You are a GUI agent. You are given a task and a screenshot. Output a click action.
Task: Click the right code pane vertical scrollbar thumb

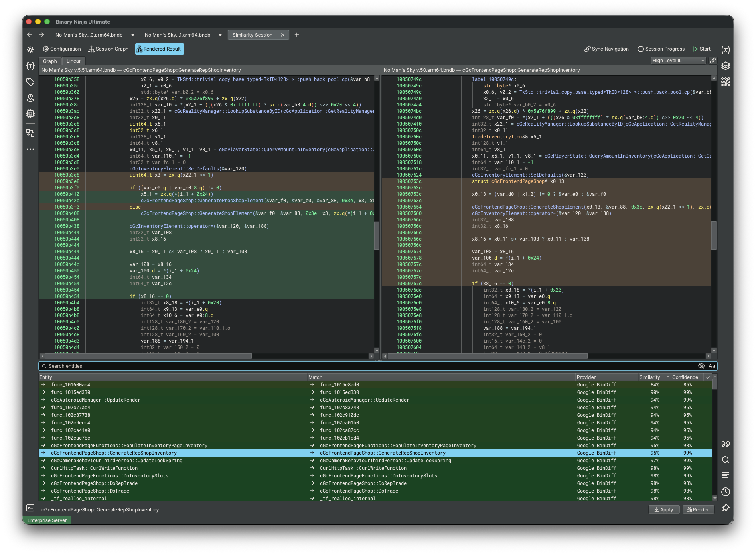click(714, 235)
